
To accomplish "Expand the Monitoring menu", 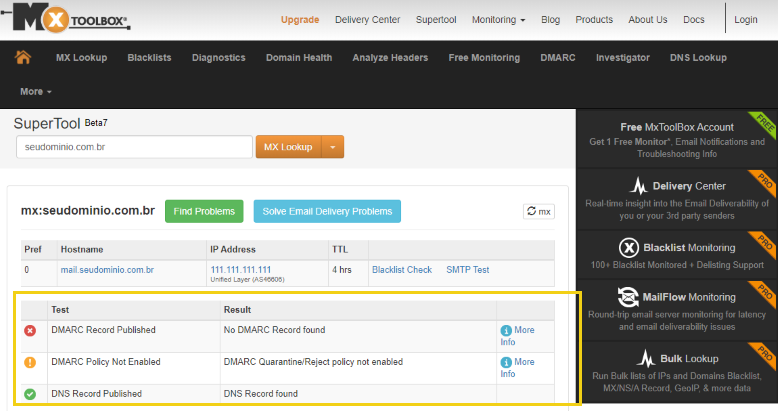I will coord(498,20).
